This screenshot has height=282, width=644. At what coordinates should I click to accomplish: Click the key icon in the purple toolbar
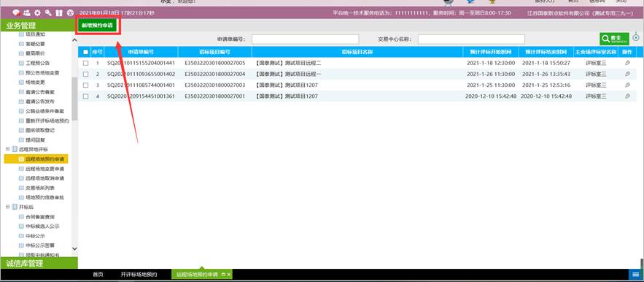[x=48, y=13]
